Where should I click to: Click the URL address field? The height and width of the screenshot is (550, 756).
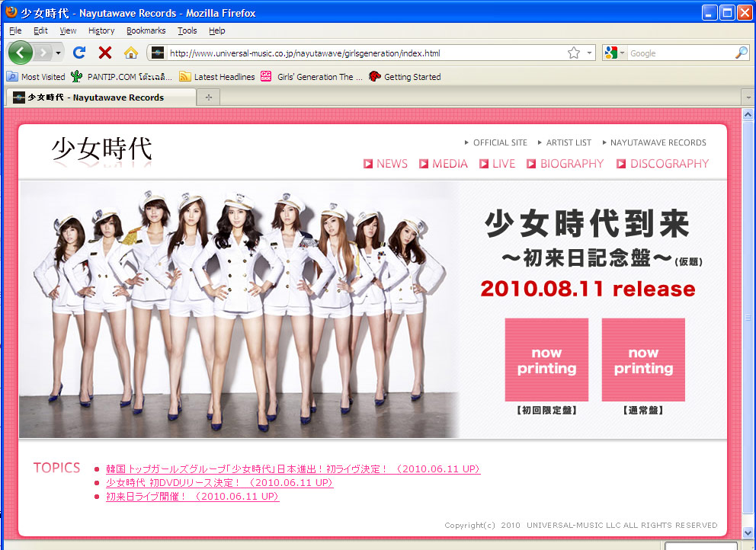click(x=366, y=53)
